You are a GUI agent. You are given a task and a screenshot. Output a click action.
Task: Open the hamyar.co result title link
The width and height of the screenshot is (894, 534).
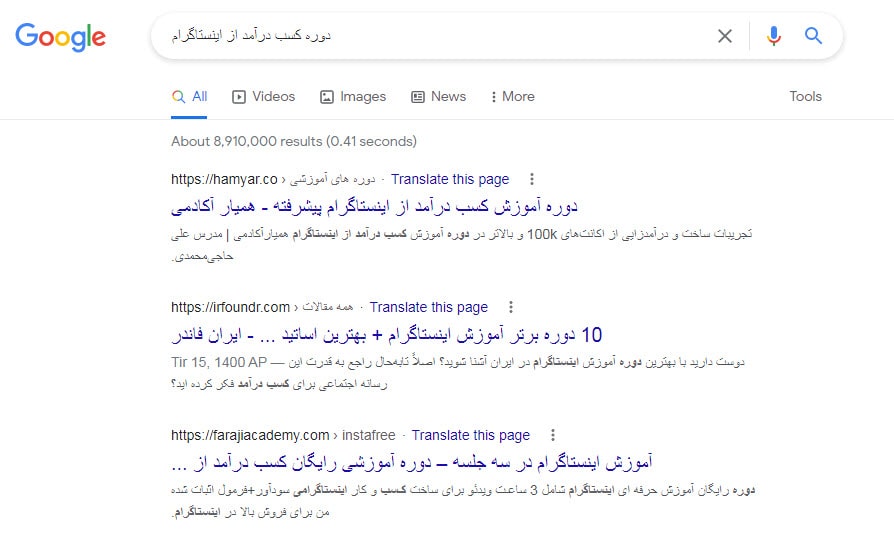(x=374, y=206)
